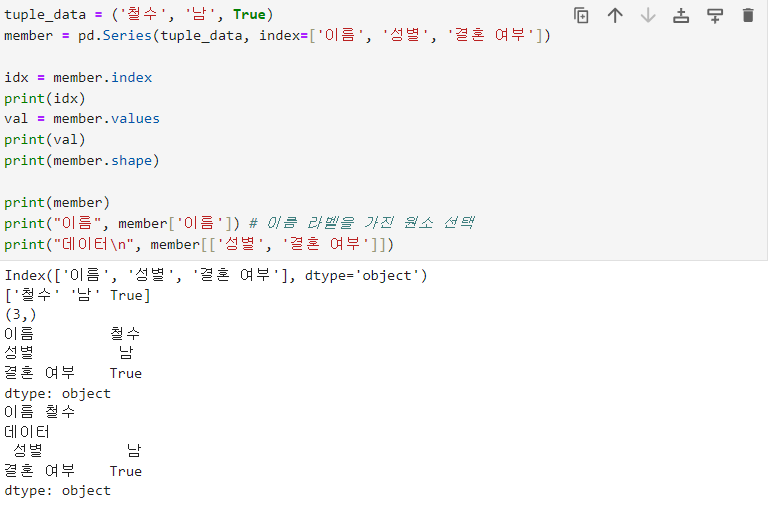The image size is (773, 507).
Task: Click the print(idx) code line
Action: click(45, 99)
